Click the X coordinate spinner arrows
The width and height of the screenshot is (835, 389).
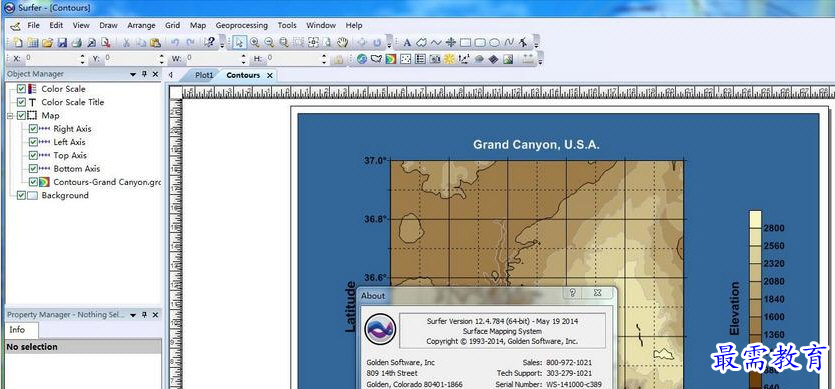coord(82,59)
